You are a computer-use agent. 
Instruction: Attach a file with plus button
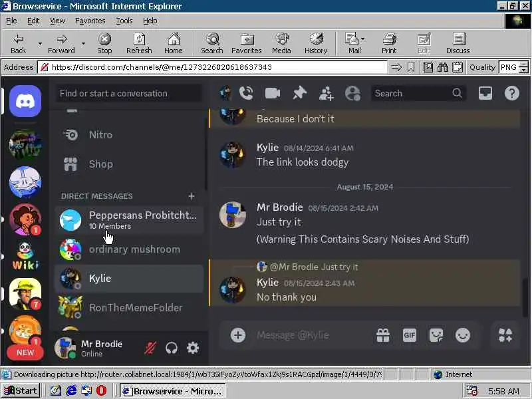[x=238, y=335]
